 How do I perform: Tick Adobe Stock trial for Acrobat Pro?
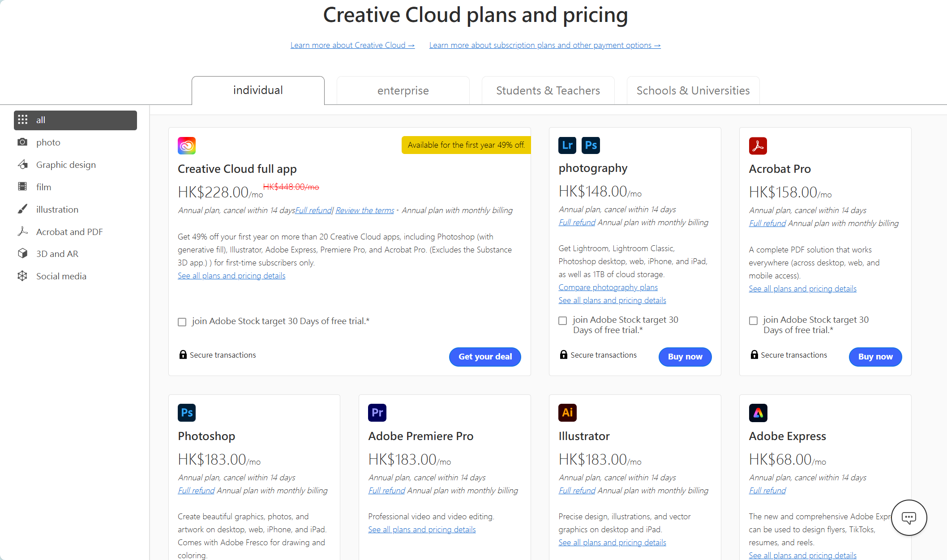click(x=753, y=321)
